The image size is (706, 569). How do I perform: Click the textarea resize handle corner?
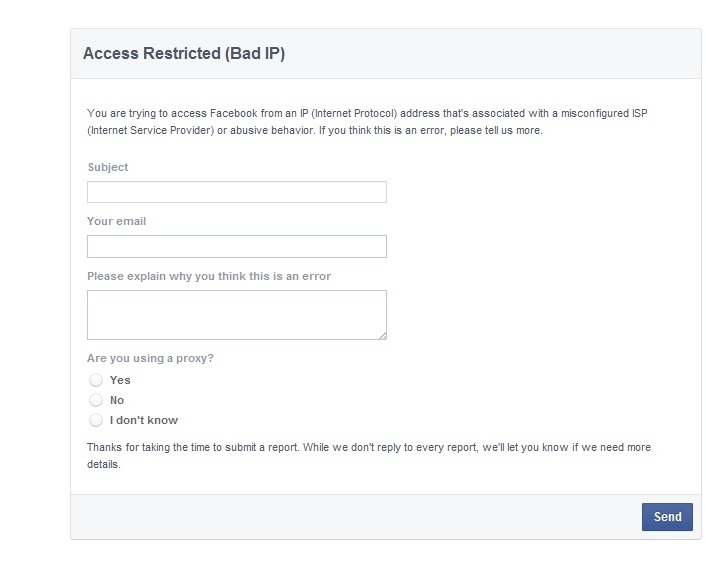(382, 335)
